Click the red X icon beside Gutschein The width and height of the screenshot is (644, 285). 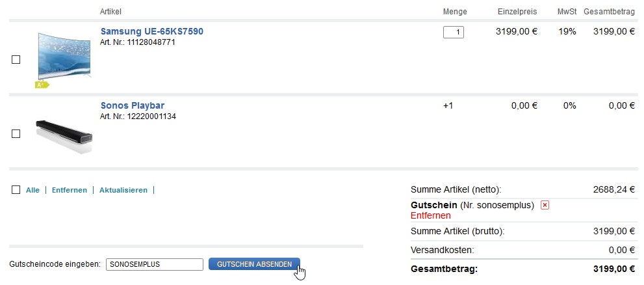(545, 205)
